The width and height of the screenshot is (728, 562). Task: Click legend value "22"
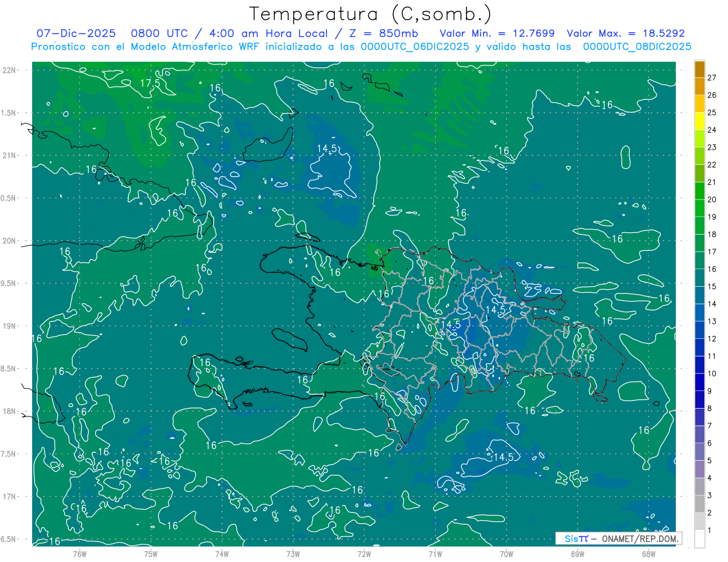(x=712, y=165)
